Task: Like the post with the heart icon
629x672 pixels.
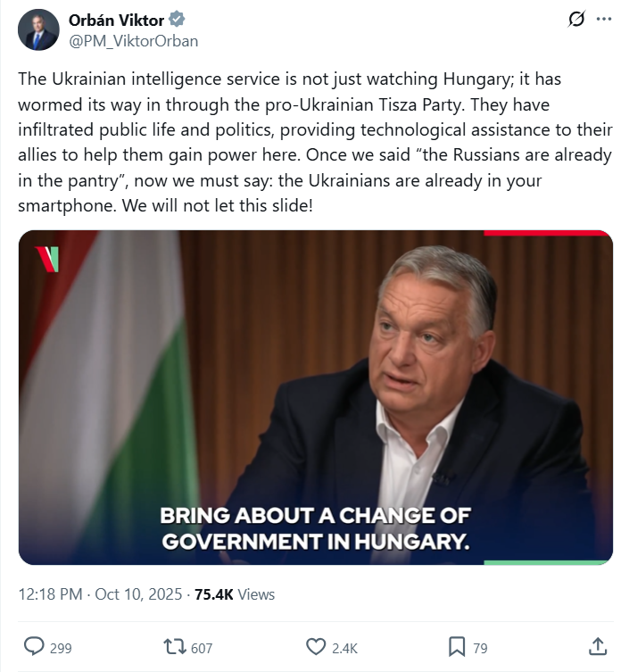Action: click(x=316, y=647)
